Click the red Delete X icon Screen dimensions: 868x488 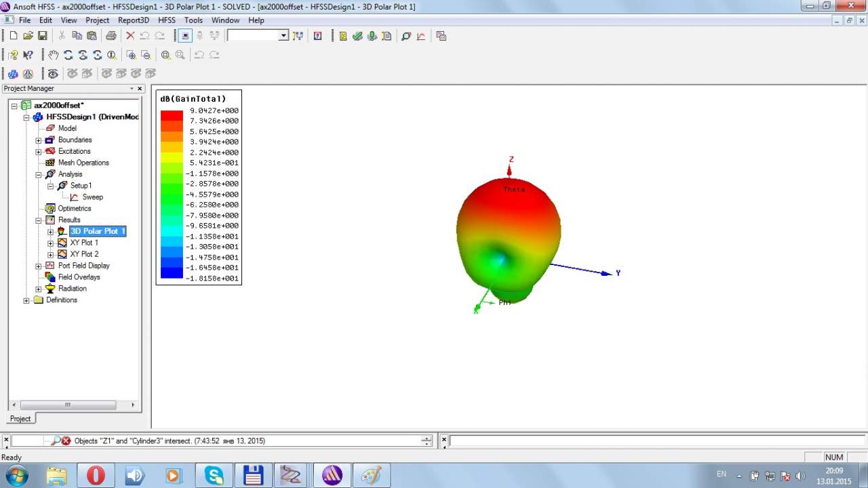click(130, 36)
